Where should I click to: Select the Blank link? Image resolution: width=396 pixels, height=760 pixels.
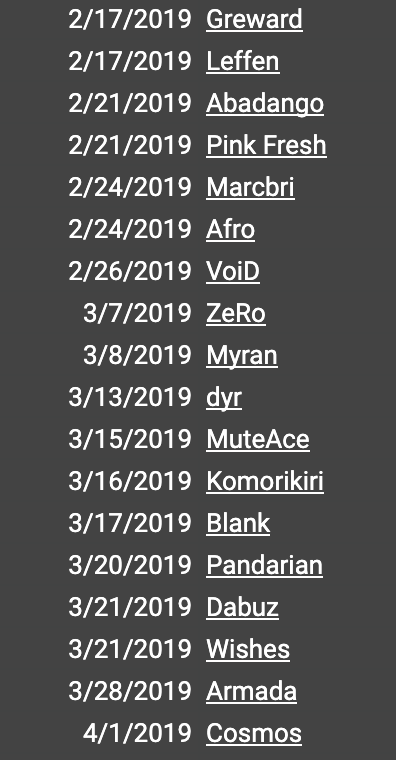238,523
